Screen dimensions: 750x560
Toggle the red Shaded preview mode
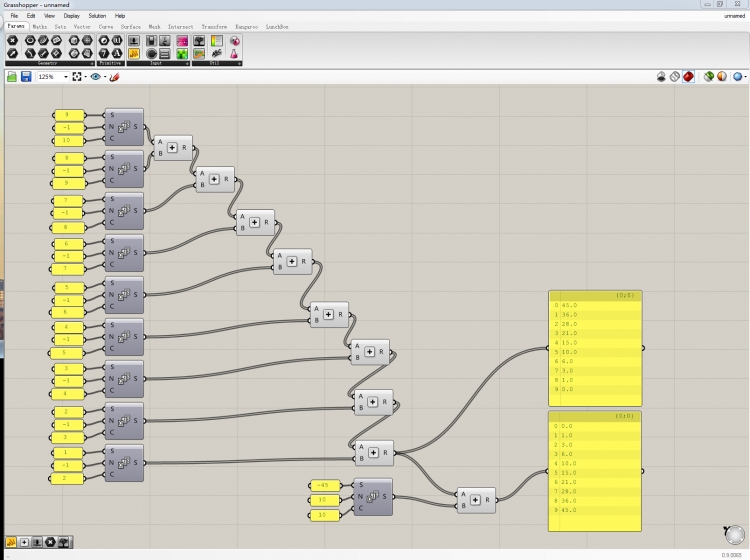tap(688, 77)
